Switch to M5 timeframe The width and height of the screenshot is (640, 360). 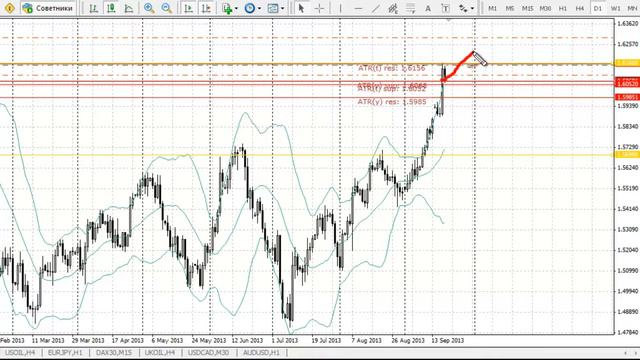pos(510,8)
